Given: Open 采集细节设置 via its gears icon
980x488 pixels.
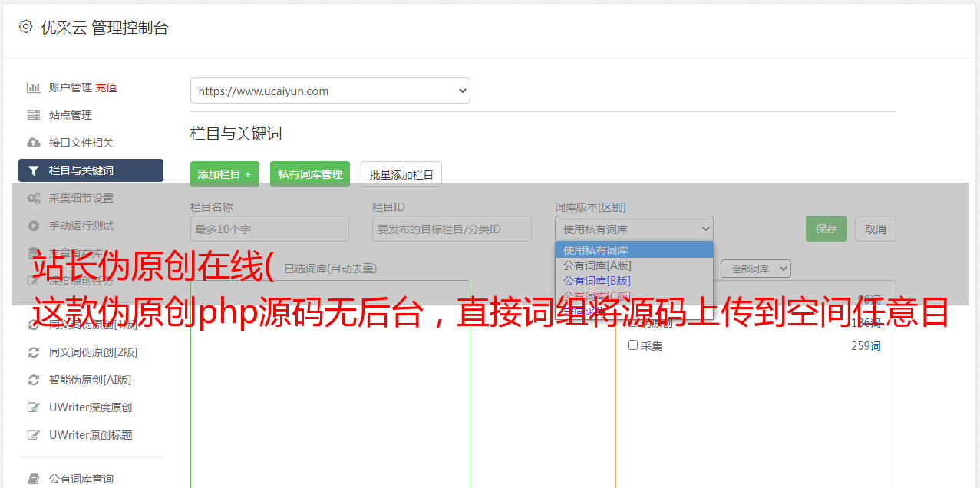Looking at the screenshot, I should [x=33, y=198].
